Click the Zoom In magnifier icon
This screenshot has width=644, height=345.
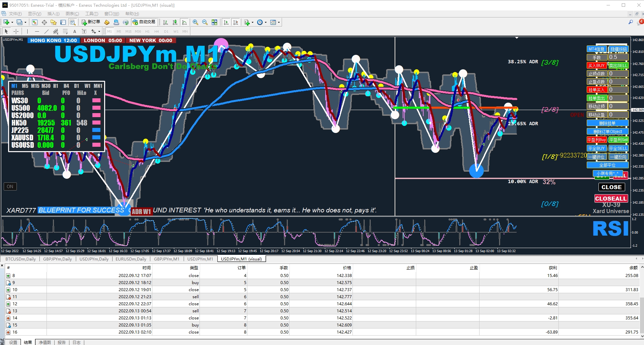[x=195, y=22]
